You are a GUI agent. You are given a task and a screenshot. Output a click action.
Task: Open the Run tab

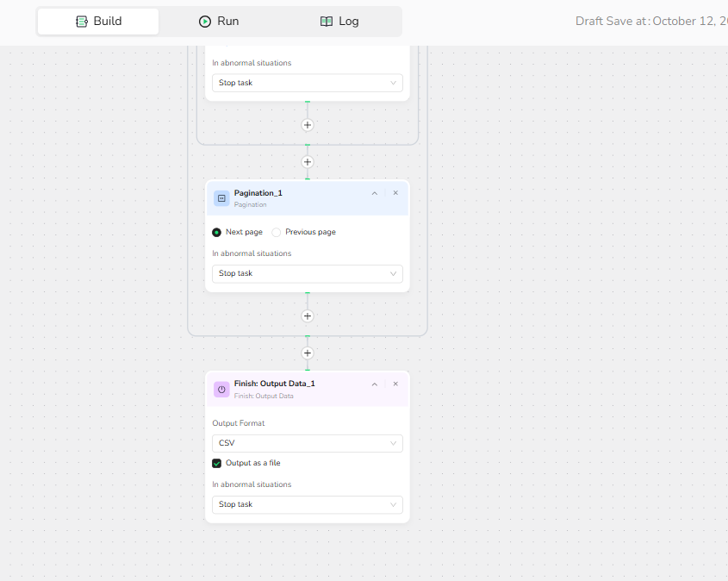coord(219,22)
